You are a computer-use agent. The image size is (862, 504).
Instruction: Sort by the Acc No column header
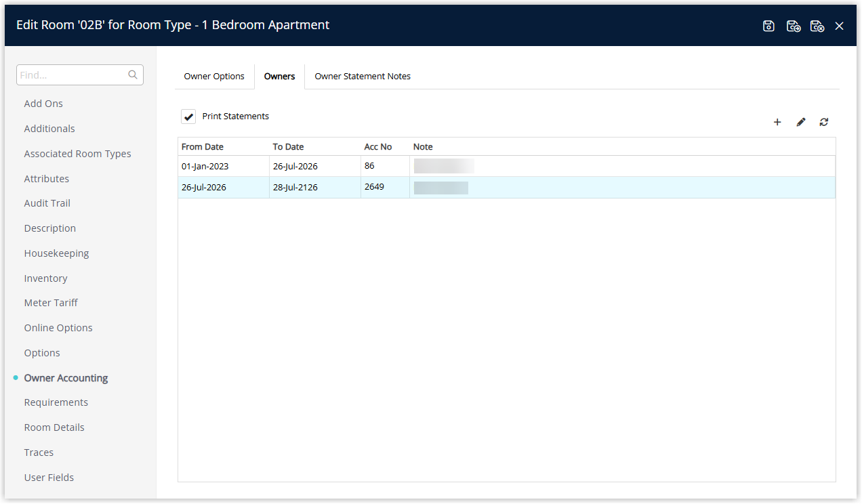point(385,147)
